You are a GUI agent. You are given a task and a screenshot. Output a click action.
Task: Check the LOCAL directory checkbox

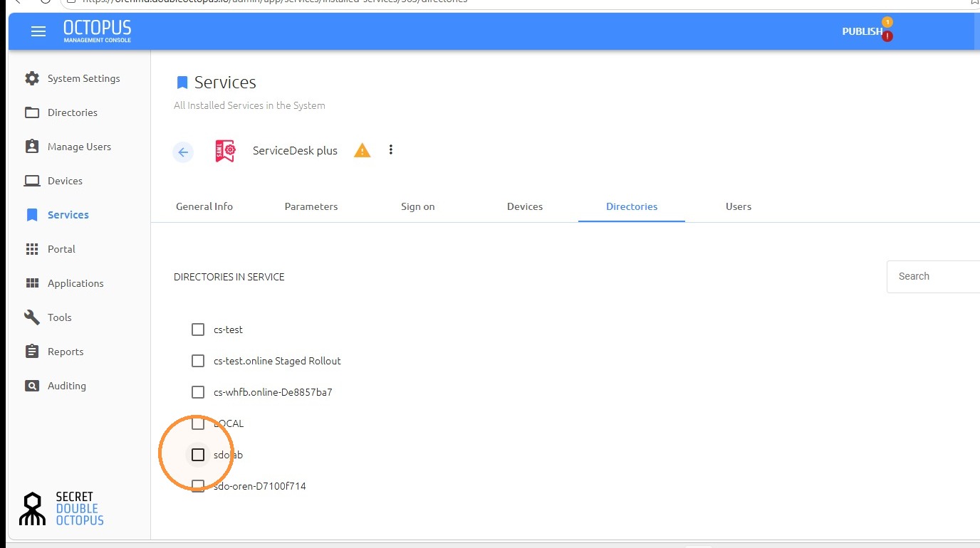pos(198,423)
